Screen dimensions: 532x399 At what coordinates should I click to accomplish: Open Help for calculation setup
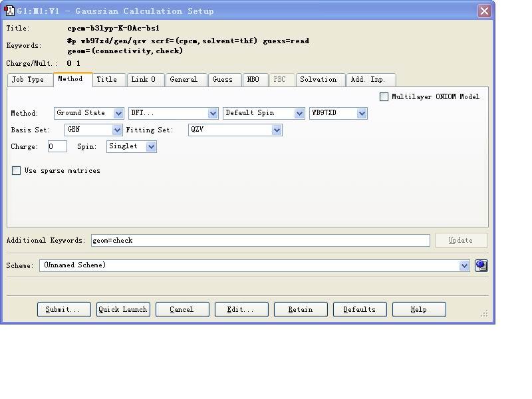click(419, 309)
